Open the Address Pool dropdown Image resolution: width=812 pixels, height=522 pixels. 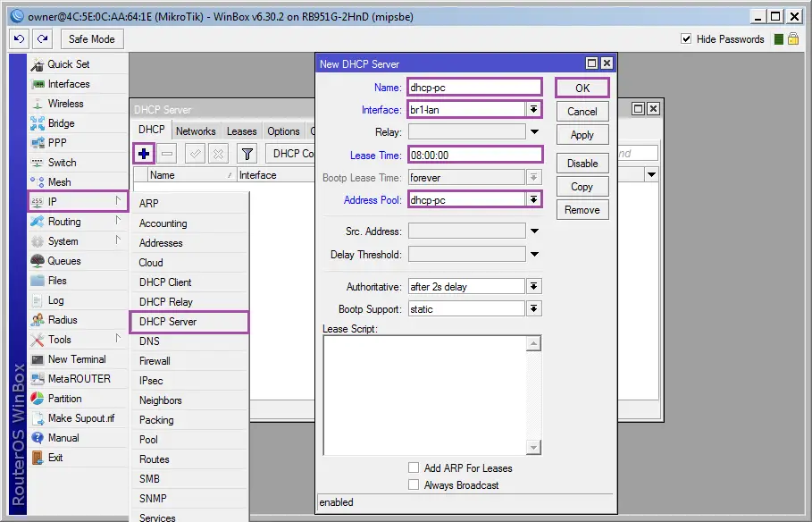pyautogui.click(x=533, y=199)
